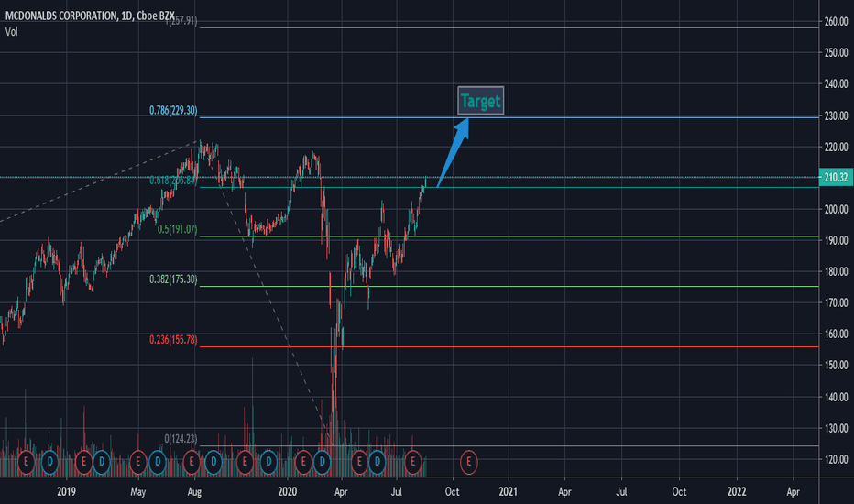
Task: Click the 160.00 price axis label
Action: coord(836,334)
